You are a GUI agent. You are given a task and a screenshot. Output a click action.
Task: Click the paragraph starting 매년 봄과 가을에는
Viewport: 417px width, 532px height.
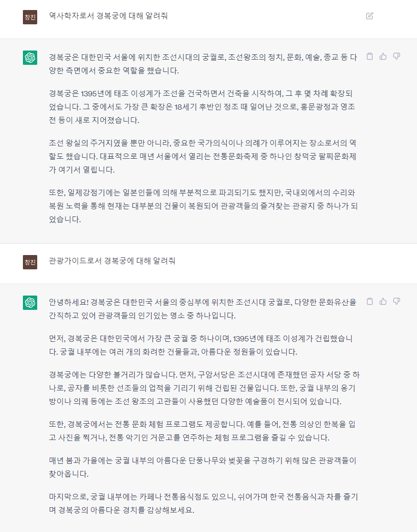point(203,467)
